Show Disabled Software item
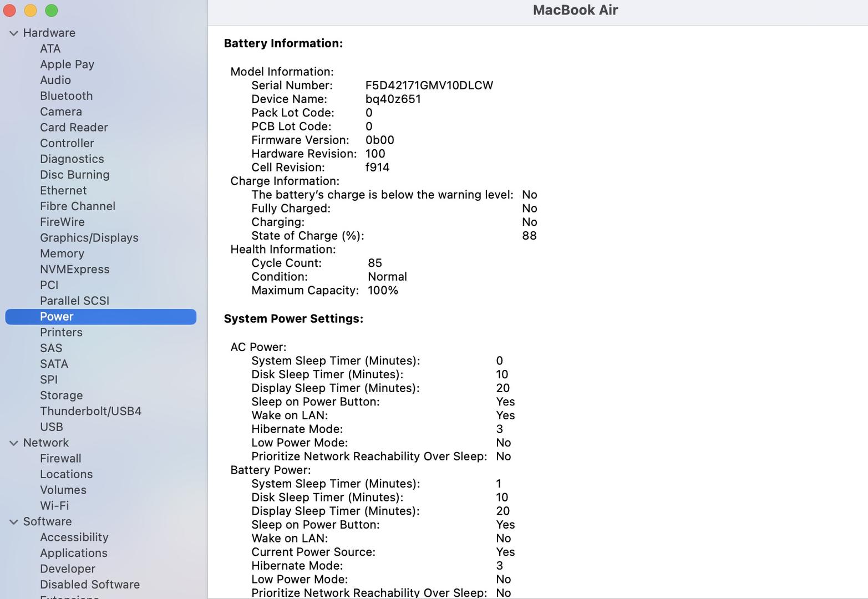868x599 pixels. pyautogui.click(x=90, y=585)
